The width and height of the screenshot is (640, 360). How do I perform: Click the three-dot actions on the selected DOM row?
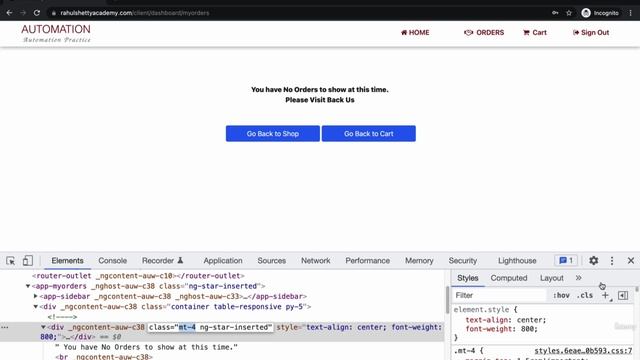[x=4, y=327]
